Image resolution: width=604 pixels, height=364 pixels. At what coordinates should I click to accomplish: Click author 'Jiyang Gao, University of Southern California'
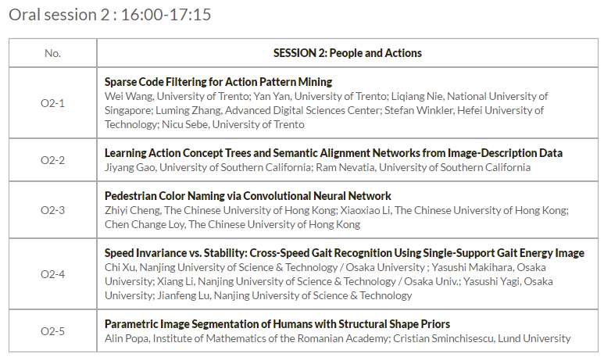207,167
